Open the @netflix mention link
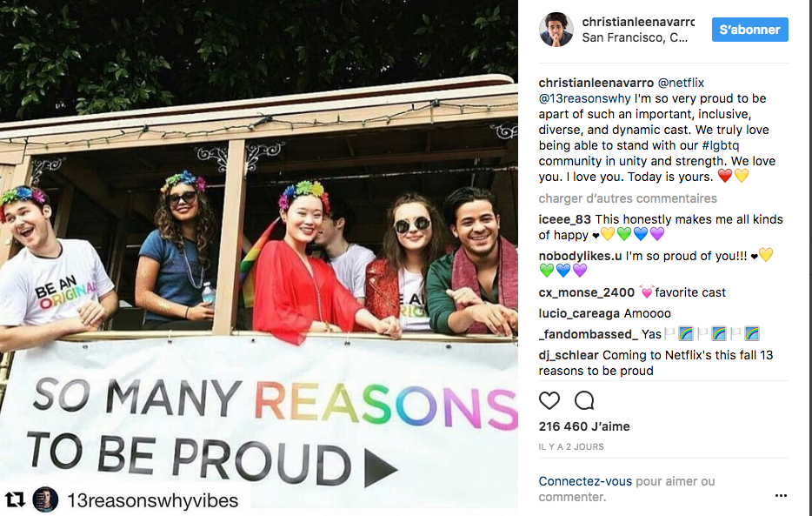Screen dimensions: 812x516 [681, 83]
